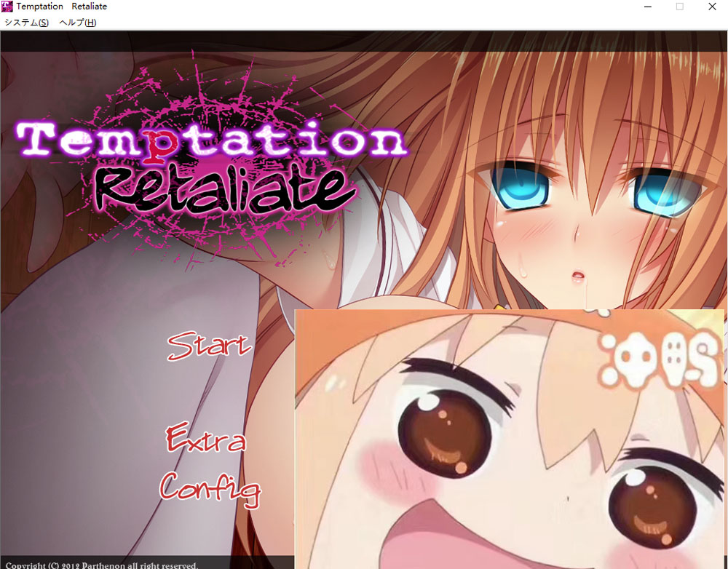Click the Copyright Parthenon notice text
Viewport: 728px width, 569px height.
[x=102, y=565]
